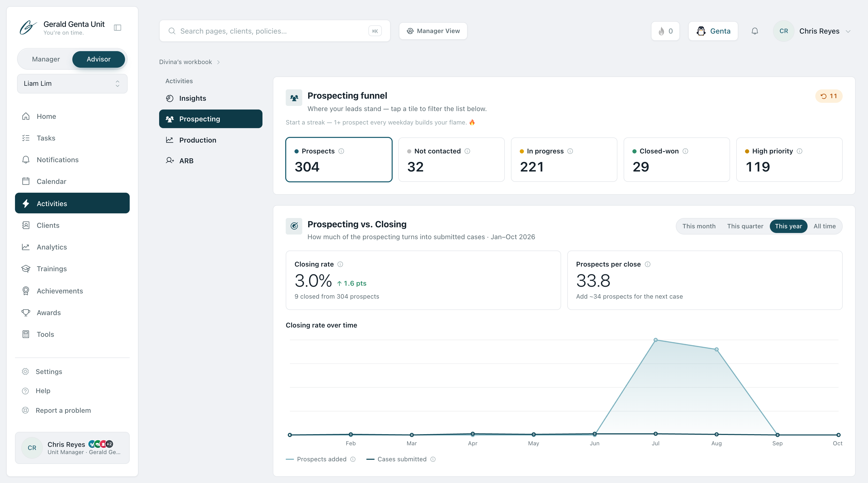Open Analytics in the sidebar
The height and width of the screenshot is (483, 868).
click(72, 247)
